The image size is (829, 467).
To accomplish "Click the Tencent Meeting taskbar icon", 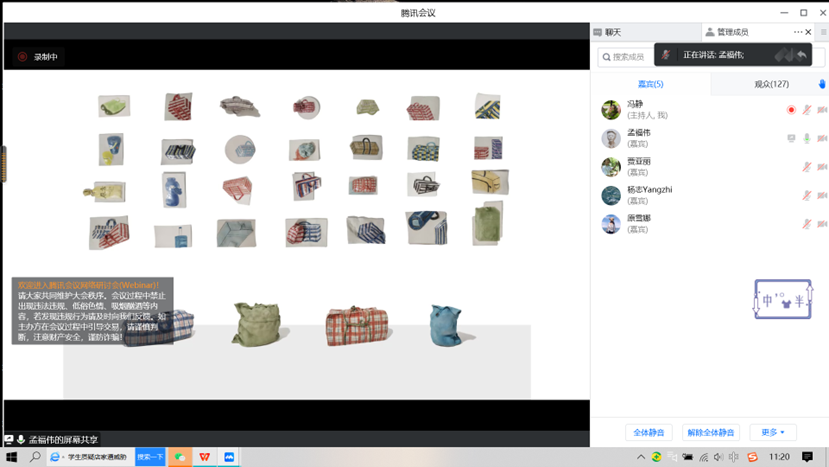I will (x=230, y=457).
